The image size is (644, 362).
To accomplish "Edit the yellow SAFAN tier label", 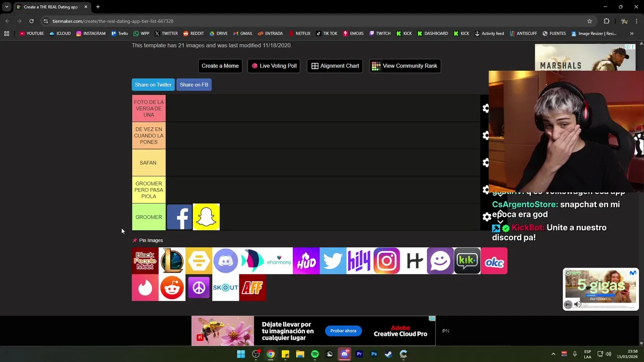I will pyautogui.click(x=148, y=163).
